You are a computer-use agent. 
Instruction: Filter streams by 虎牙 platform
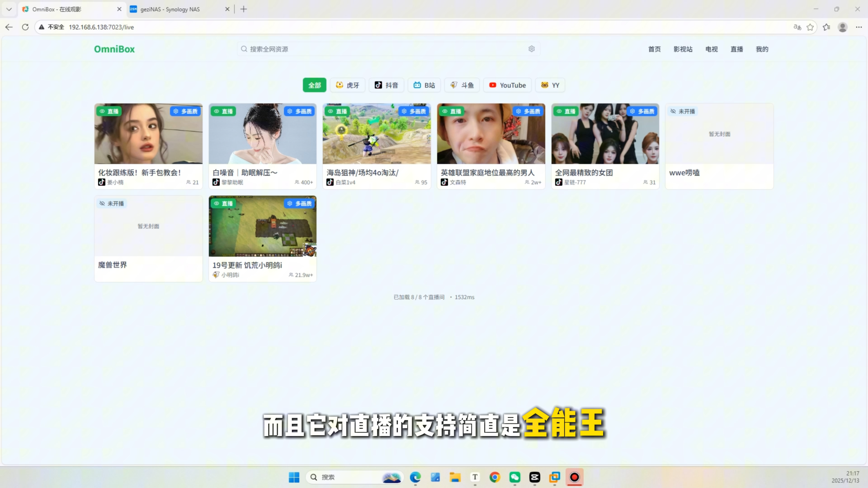[x=347, y=85]
